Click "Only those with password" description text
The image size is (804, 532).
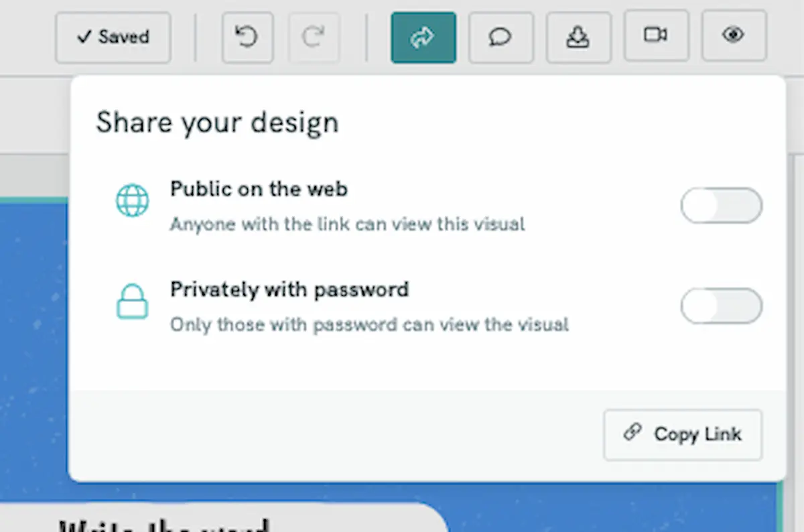point(368,325)
